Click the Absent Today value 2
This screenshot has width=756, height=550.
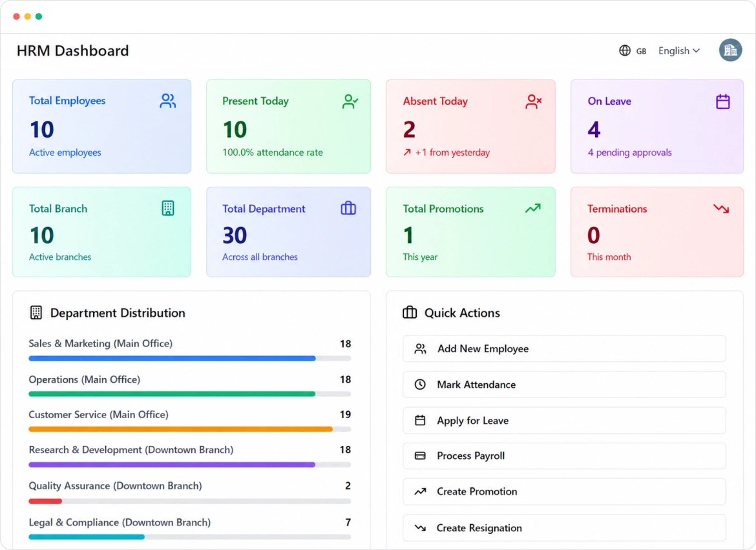tap(410, 129)
